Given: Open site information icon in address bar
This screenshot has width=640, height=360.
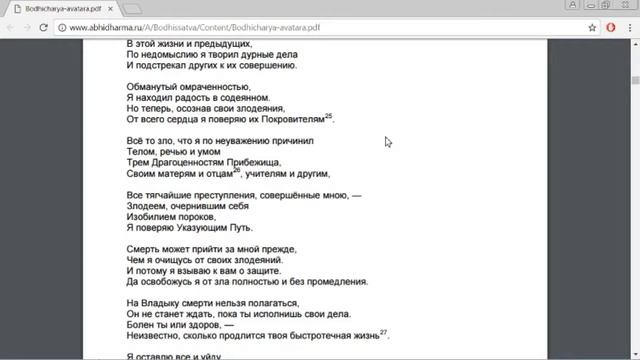Looking at the screenshot, I should pyautogui.click(x=62, y=28).
